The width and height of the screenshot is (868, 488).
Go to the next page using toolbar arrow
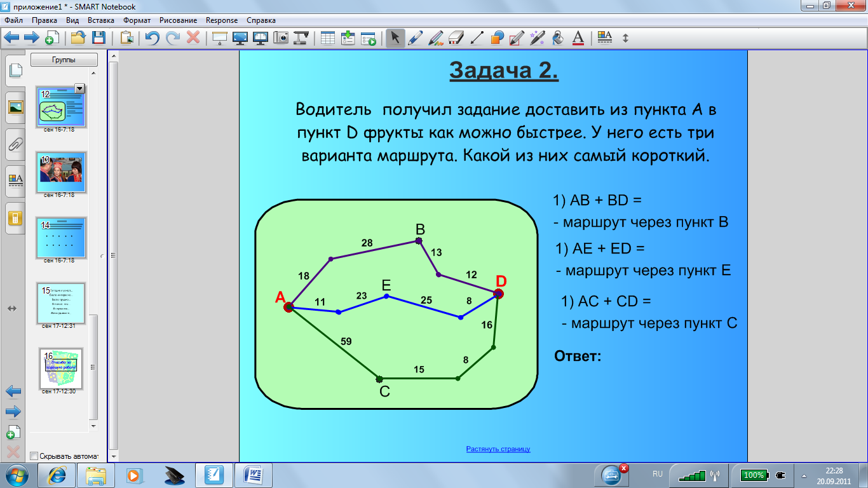[32, 37]
